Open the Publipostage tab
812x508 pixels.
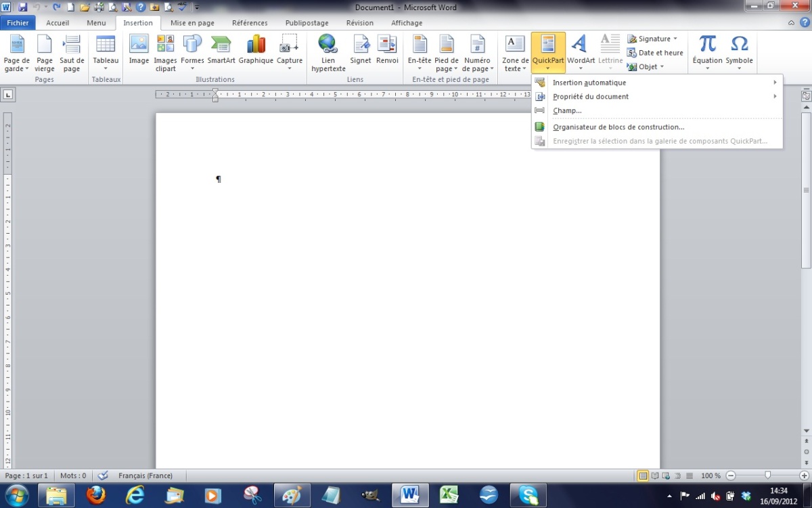pos(307,23)
